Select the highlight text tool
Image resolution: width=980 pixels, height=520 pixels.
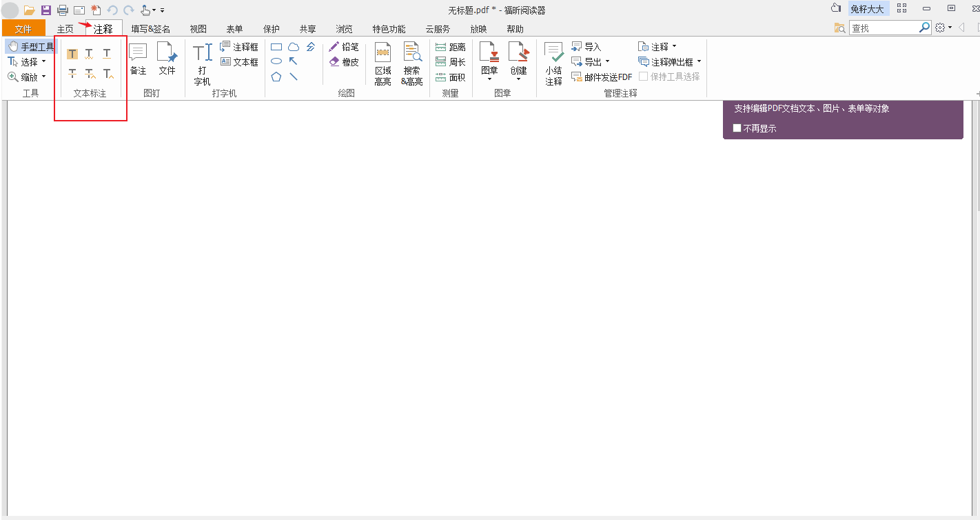click(72, 53)
